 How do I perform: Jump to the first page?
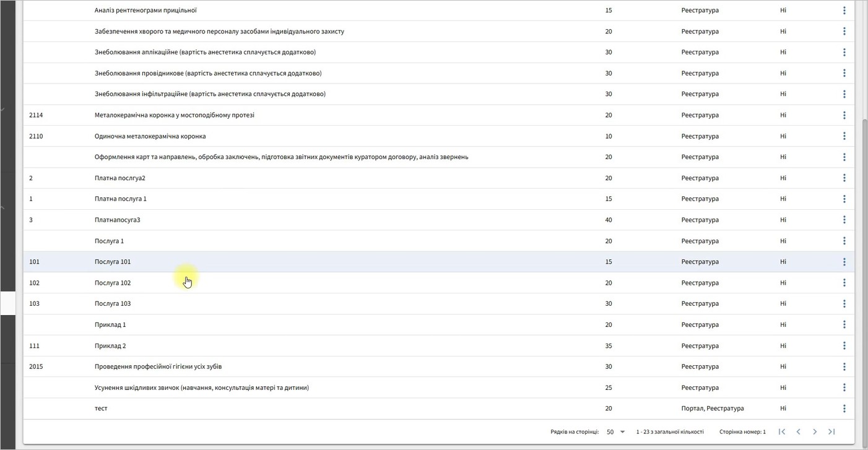(782, 431)
